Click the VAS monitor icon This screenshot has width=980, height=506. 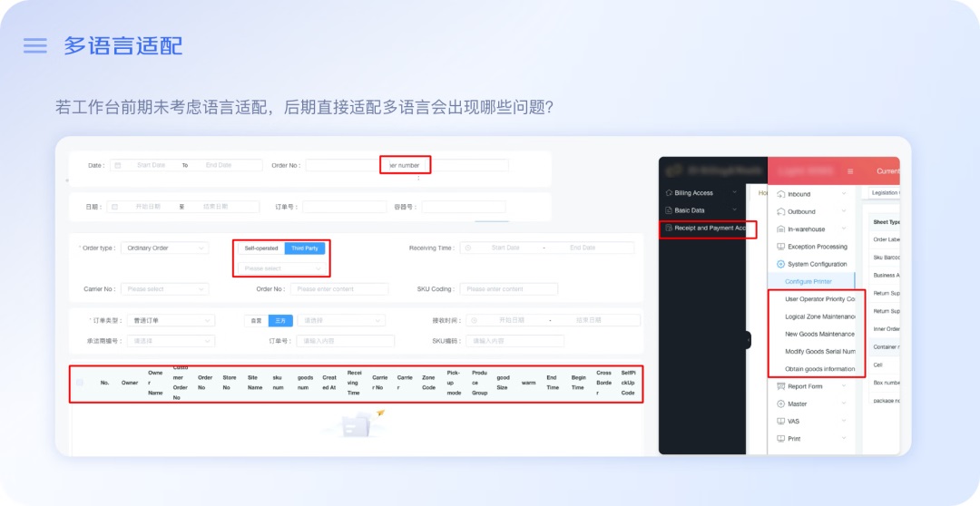(x=780, y=422)
